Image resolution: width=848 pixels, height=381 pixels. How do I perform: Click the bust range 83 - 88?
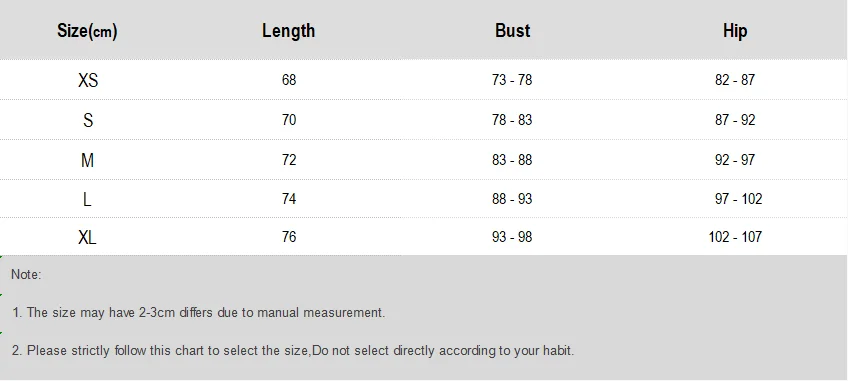pos(512,160)
